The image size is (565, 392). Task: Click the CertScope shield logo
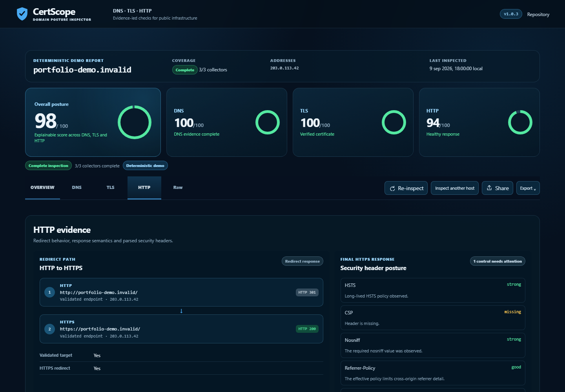[x=22, y=14]
